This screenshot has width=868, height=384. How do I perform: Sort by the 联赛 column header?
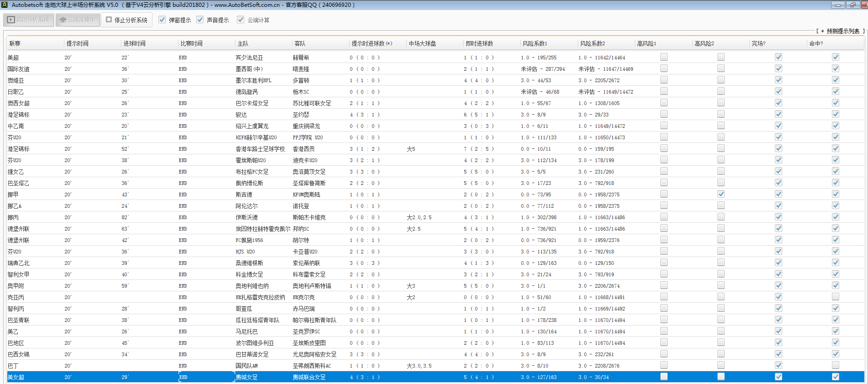(x=15, y=43)
